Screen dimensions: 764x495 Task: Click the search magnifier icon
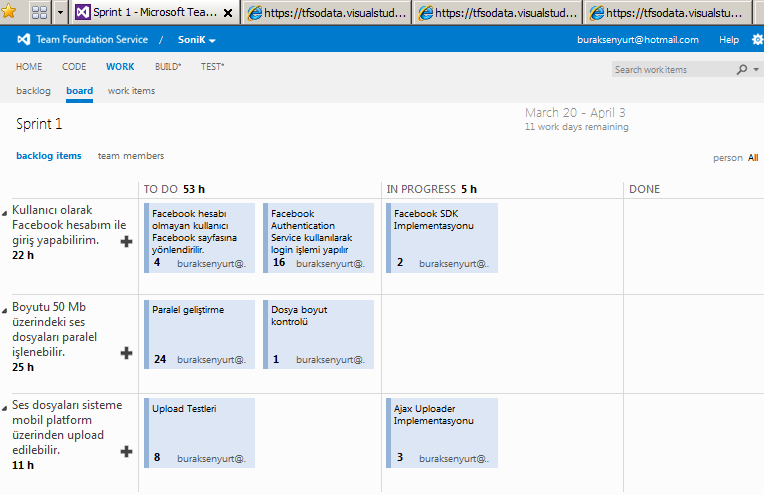(742, 70)
